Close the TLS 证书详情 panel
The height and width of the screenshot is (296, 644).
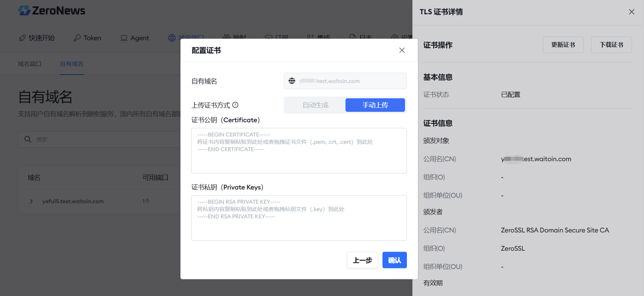pyautogui.click(x=632, y=12)
